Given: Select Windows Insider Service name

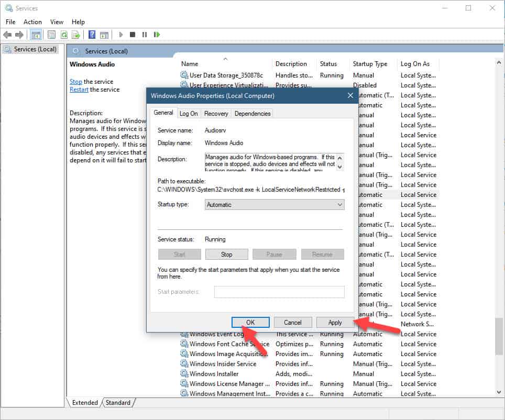Looking at the screenshot, I should click(223, 363).
